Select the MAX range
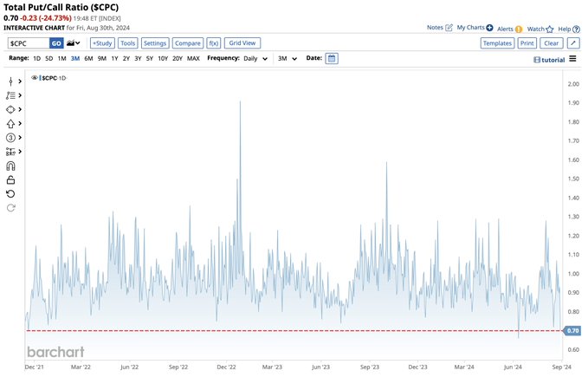The image size is (588, 377). coord(193,59)
